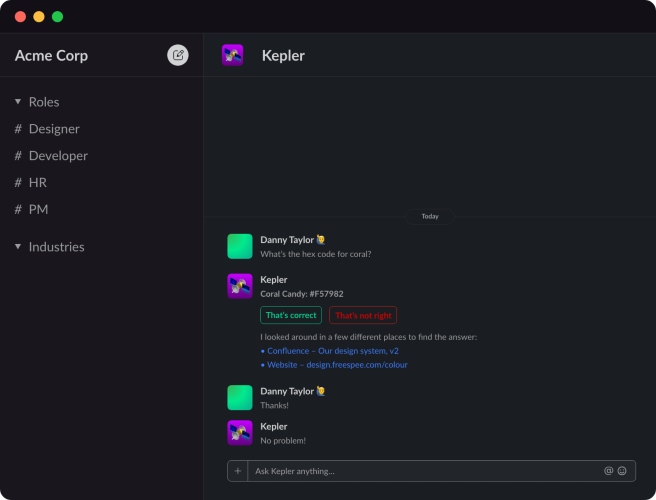Click the 'No problem!' message text
The image size is (656, 500).
tap(283, 441)
